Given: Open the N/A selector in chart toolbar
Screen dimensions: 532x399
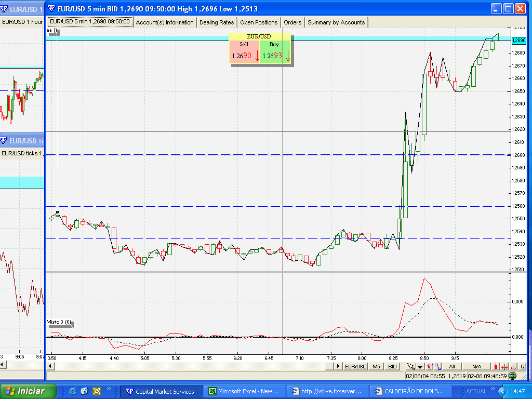Looking at the screenshot, I should (477, 366).
